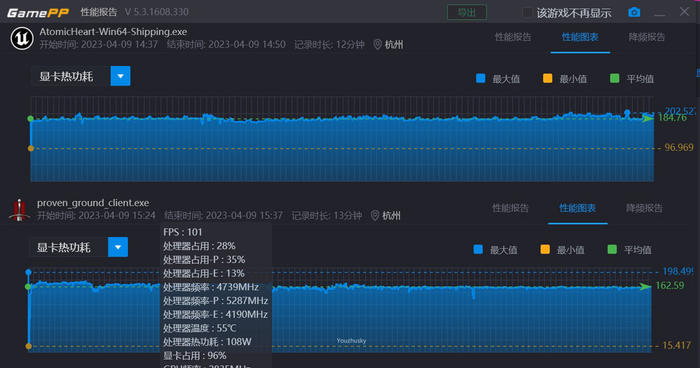Click orange 最小值 legend swatch in AtomicHeart chart

[x=547, y=79]
